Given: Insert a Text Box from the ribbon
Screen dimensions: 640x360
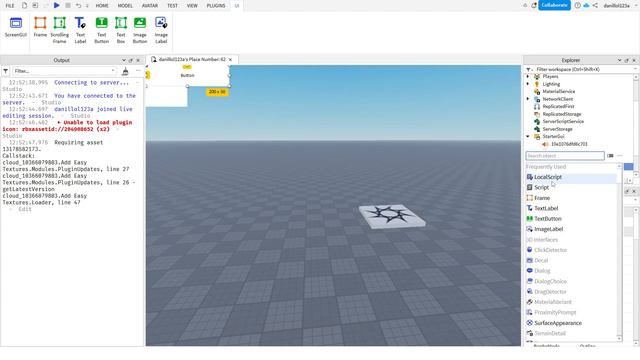Looking at the screenshot, I should click(x=121, y=30).
